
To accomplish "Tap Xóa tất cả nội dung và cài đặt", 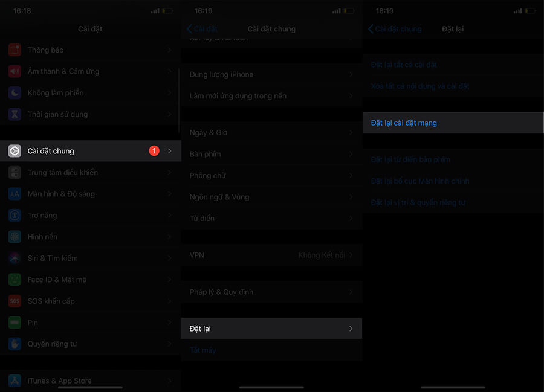I will click(x=420, y=86).
